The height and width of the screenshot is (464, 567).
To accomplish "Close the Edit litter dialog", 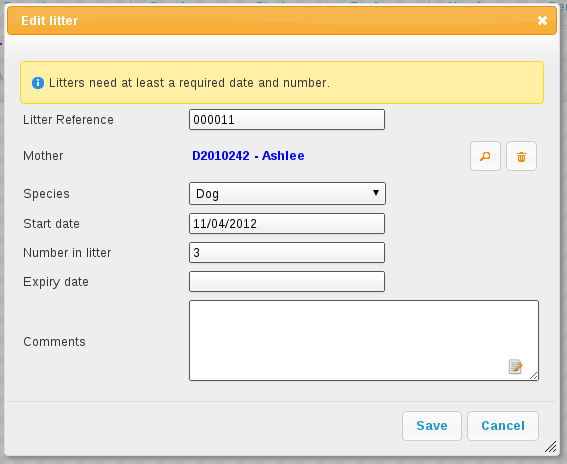I will tap(542, 21).
